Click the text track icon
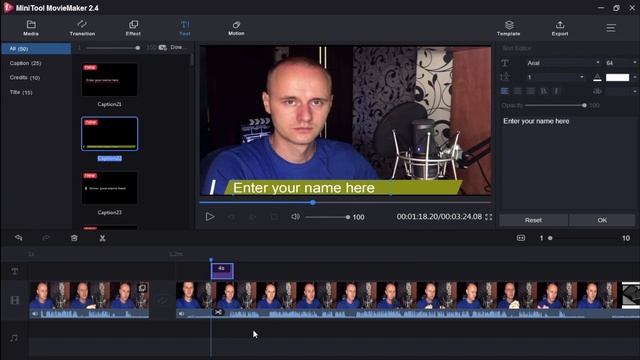Viewport: 640px width, 360px height. pos(15,271)
